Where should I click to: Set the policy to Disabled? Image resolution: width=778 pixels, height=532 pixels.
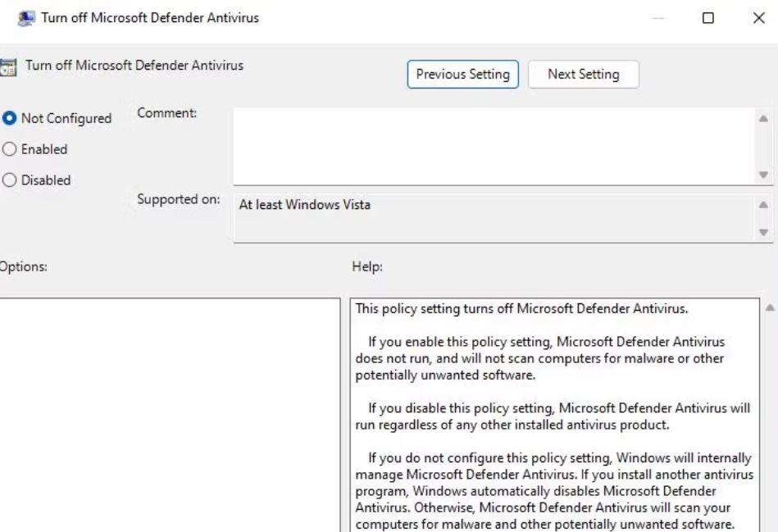tap(10, 180)
